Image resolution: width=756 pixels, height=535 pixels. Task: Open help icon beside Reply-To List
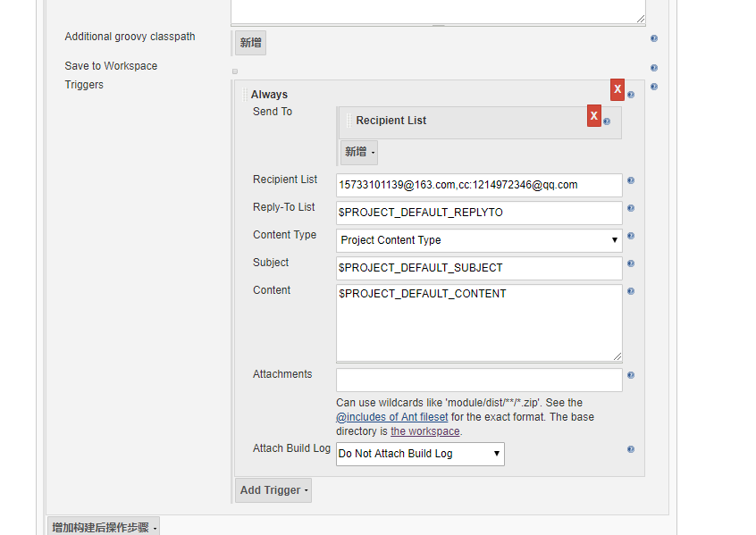pos(631,208)
